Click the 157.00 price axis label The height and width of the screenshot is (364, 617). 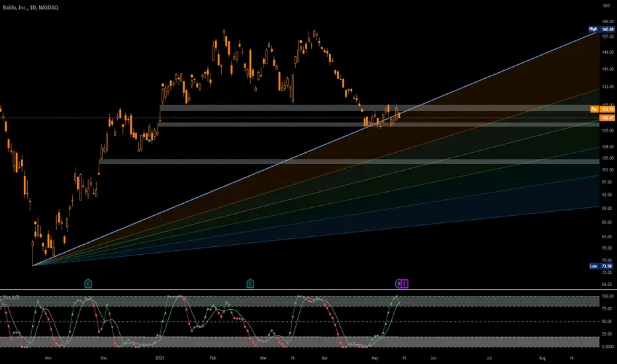(x=608, y=36)
